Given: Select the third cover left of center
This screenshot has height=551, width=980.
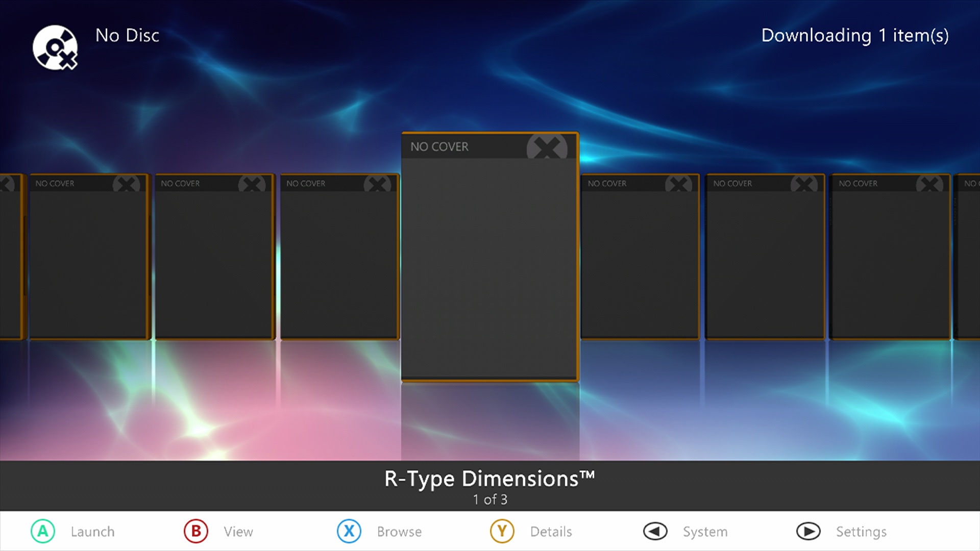Looking at the screenshot, I should tap(89, 257).
